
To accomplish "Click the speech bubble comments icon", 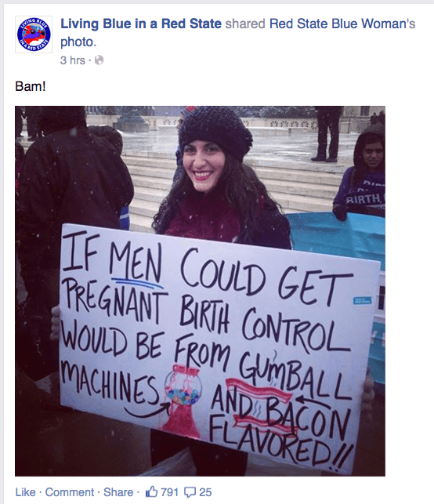I will (190, 492).
